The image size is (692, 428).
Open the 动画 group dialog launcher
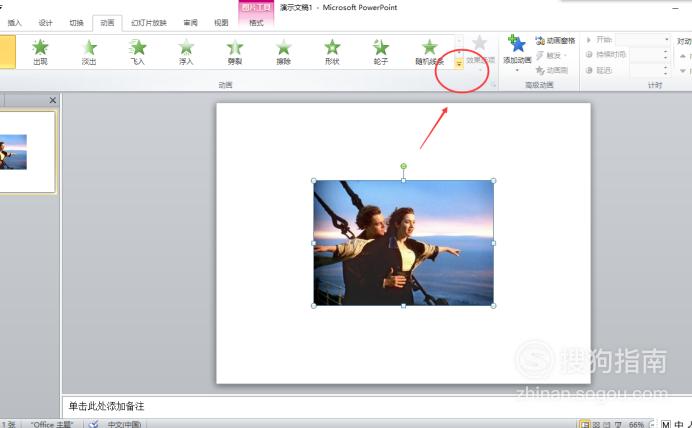(x=494, y=85)
